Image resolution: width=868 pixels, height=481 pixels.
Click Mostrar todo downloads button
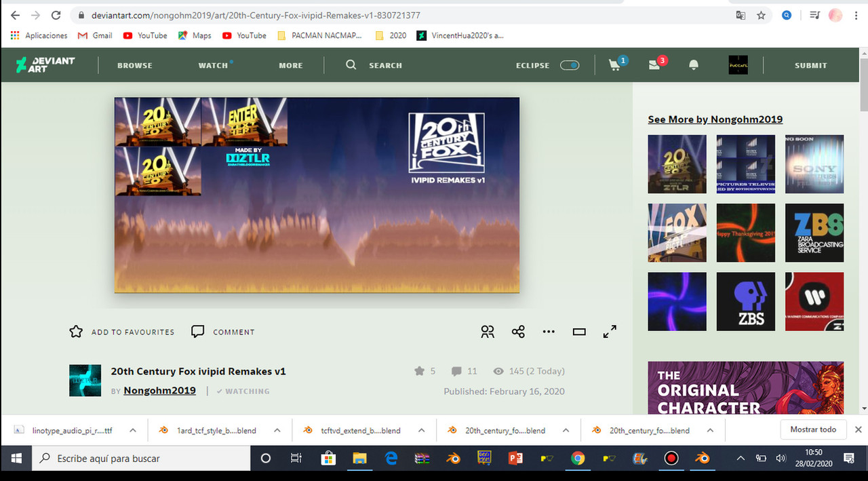coord(814,429)
